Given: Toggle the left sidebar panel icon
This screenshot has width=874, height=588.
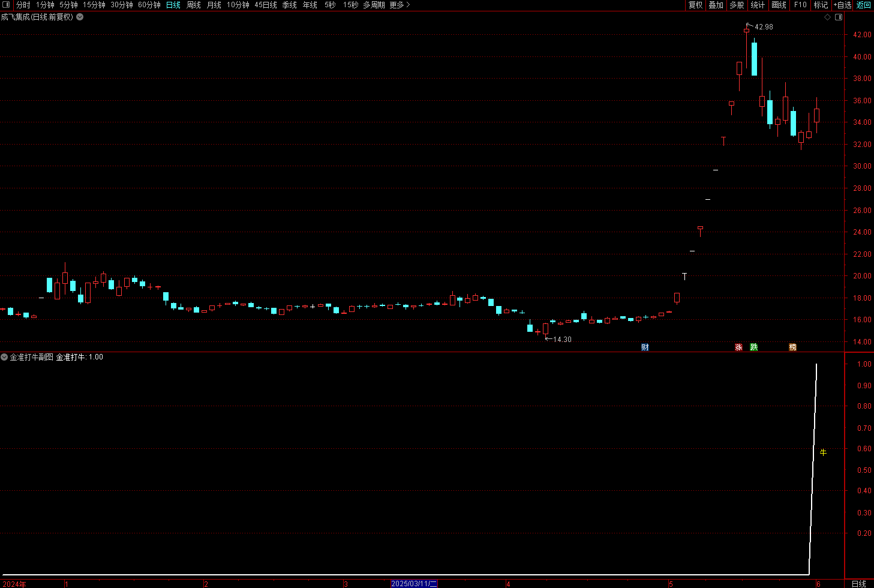Looking at the screenshot, I should [7, 5].
